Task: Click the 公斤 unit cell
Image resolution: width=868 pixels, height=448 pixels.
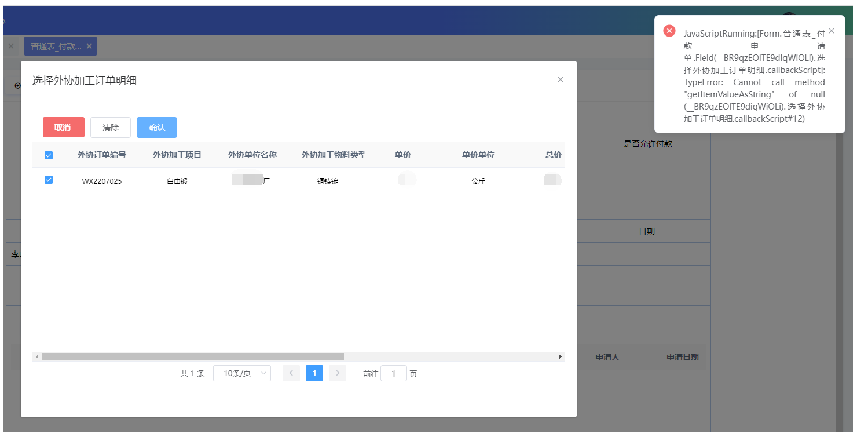Action: coord(478,181)
